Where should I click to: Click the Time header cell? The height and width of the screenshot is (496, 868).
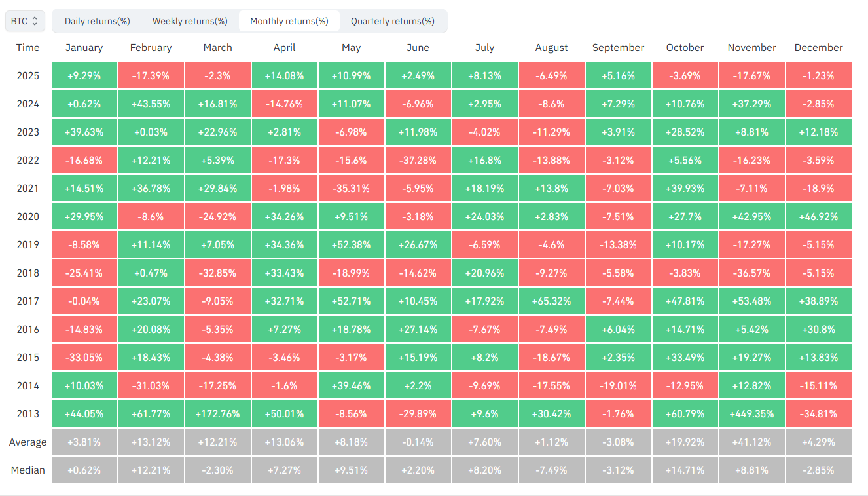(27, 48)
